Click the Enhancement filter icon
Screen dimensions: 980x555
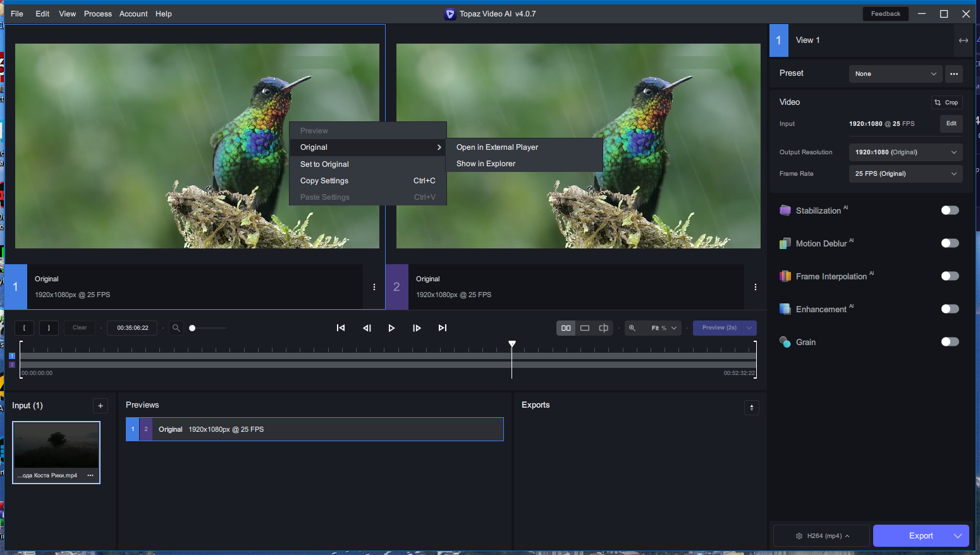pyautogui.click(x=785, y=309)
